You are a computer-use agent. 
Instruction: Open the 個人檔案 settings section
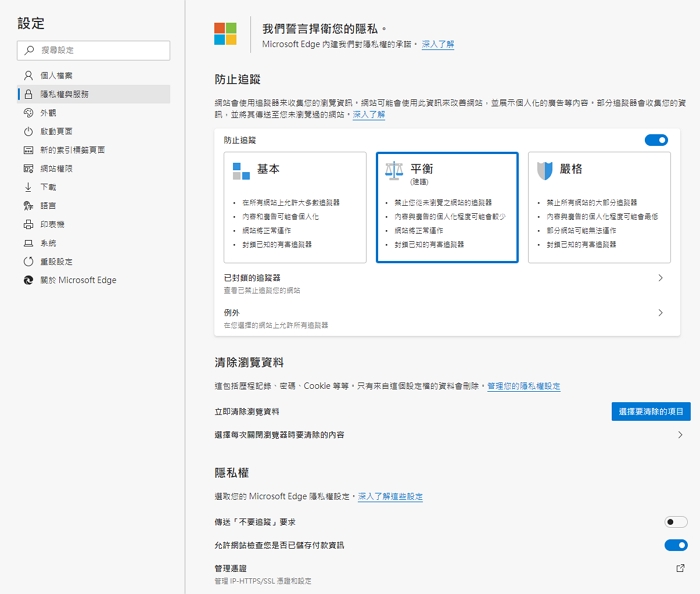(x=94, y=75)
